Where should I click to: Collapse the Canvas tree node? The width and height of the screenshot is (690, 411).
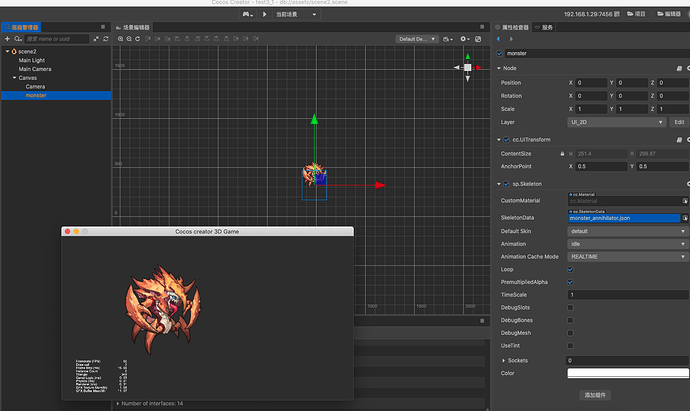15,78
